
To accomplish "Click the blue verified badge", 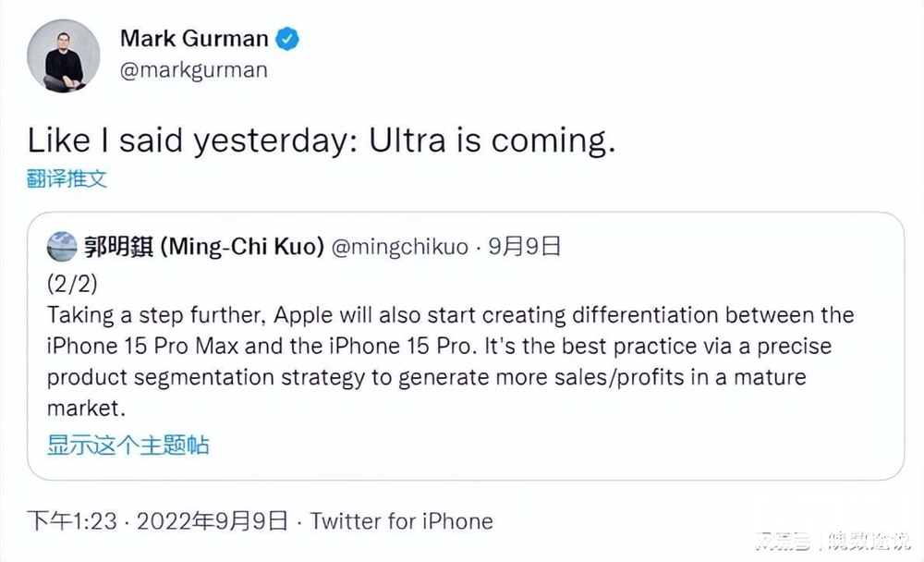I will (x=288, y=39).
